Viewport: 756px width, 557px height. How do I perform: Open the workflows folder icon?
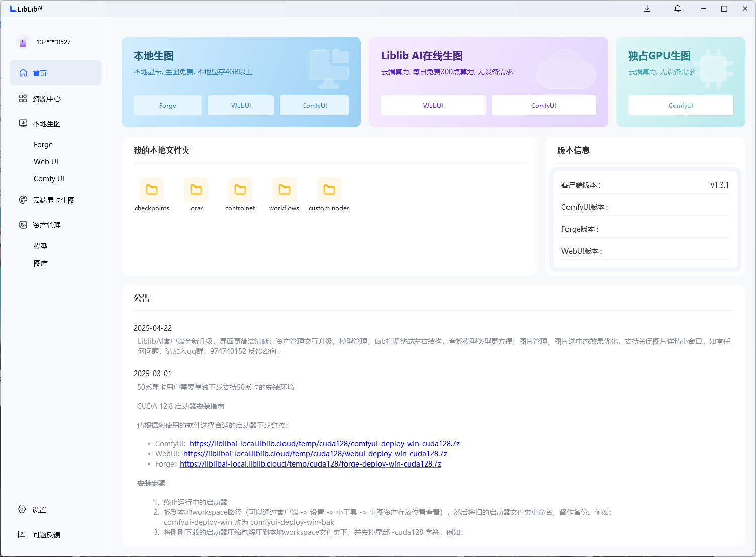[x=285, y=190]
